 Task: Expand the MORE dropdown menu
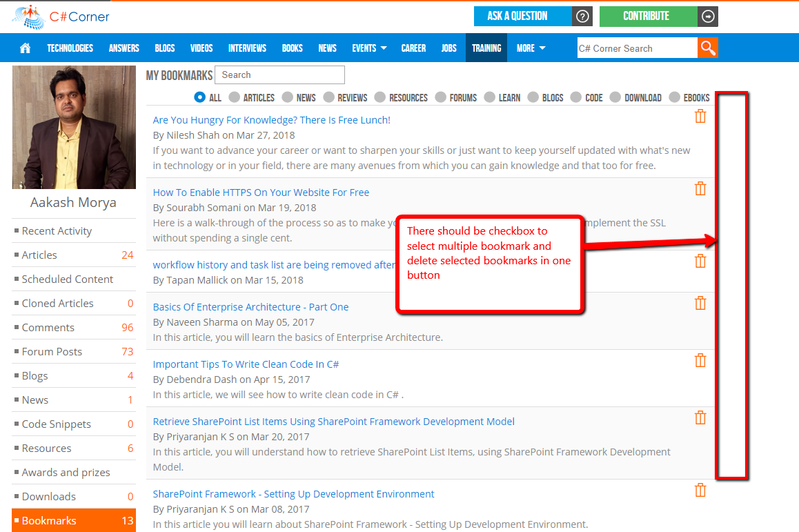coord(531,48)
